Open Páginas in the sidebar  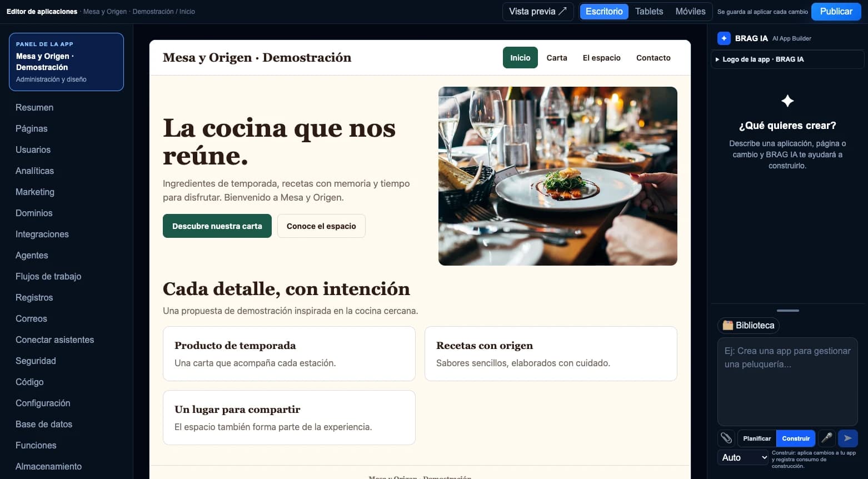pyautogui.click(x=32, y=129)
